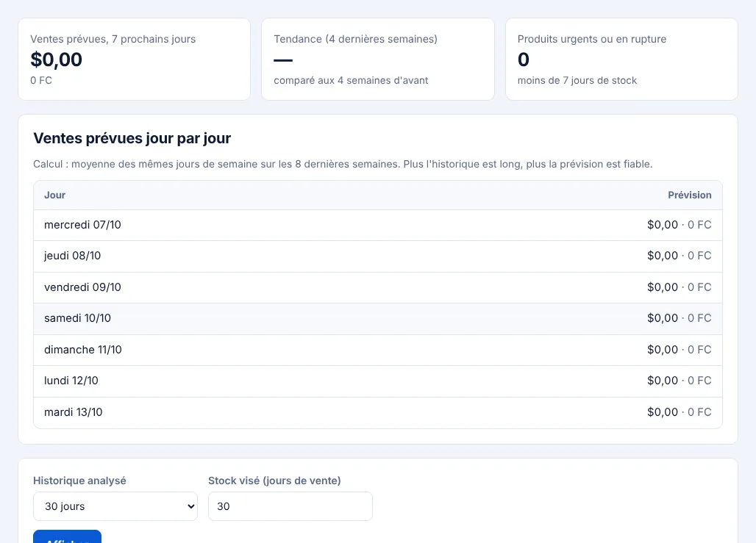Click the dash value in Tendance card
The image size is (756, 543).
coord(283,60)
